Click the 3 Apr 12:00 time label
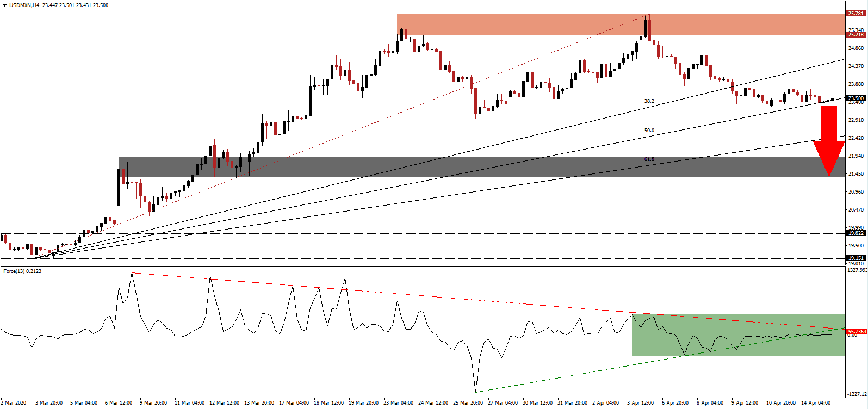This screenshot has width=868, height=409. pos(641,403)
